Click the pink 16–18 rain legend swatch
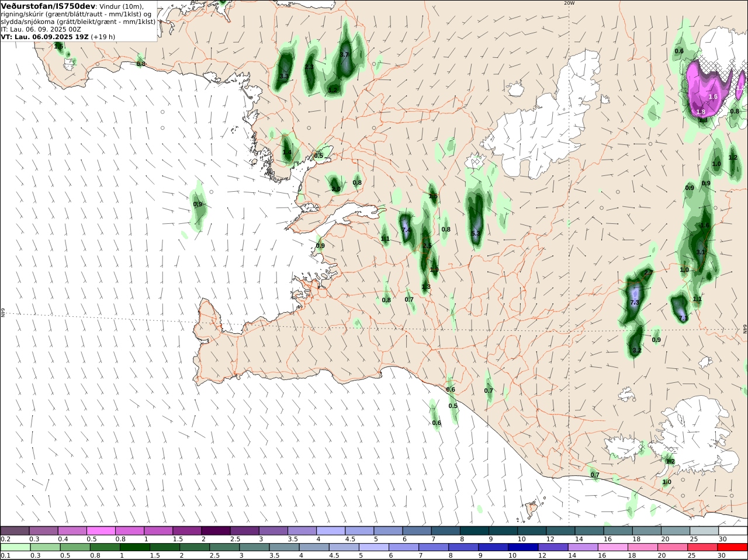748x560 pixels. 612,547
